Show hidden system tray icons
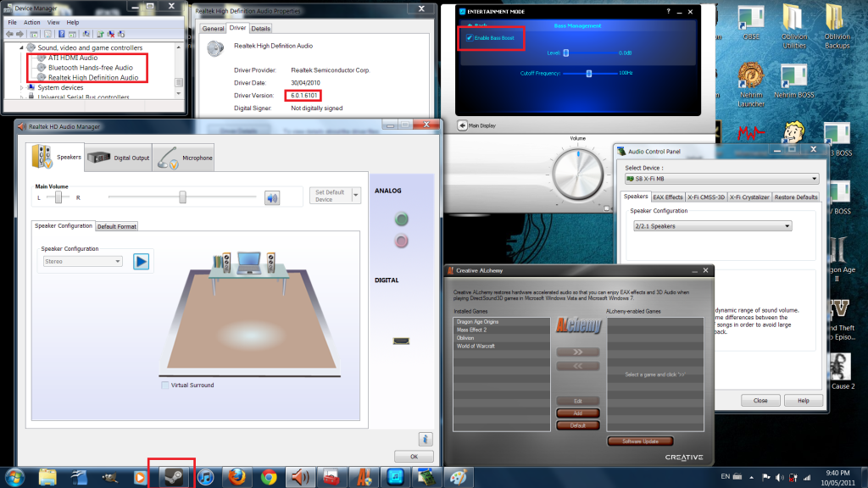This screenshot has height=488, width=868. click(751, 477)
